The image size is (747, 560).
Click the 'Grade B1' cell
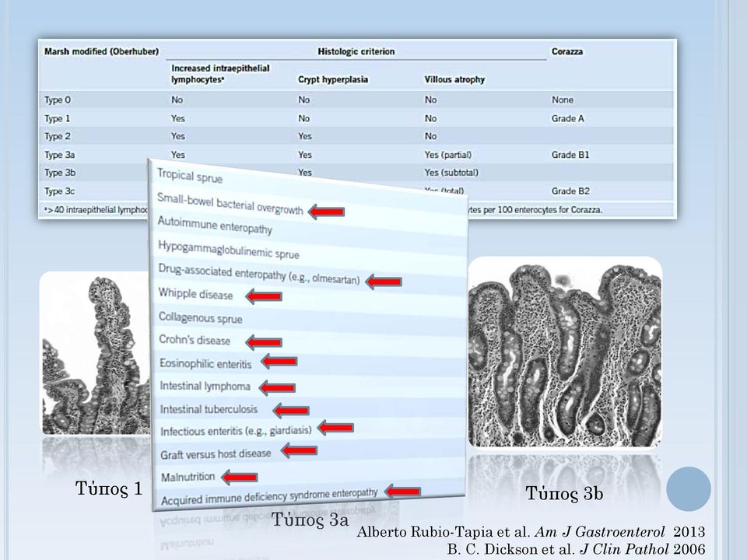pyautogui.click(x=570, y=155)
